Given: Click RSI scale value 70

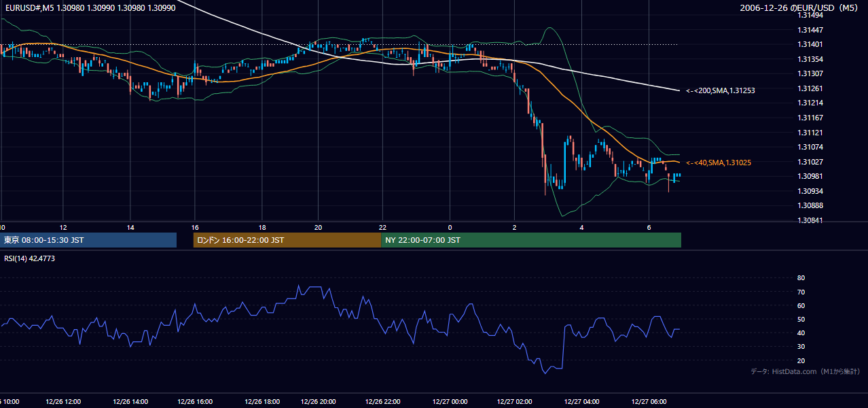Looking at the screenshot, I should click(x=801, y=292).
